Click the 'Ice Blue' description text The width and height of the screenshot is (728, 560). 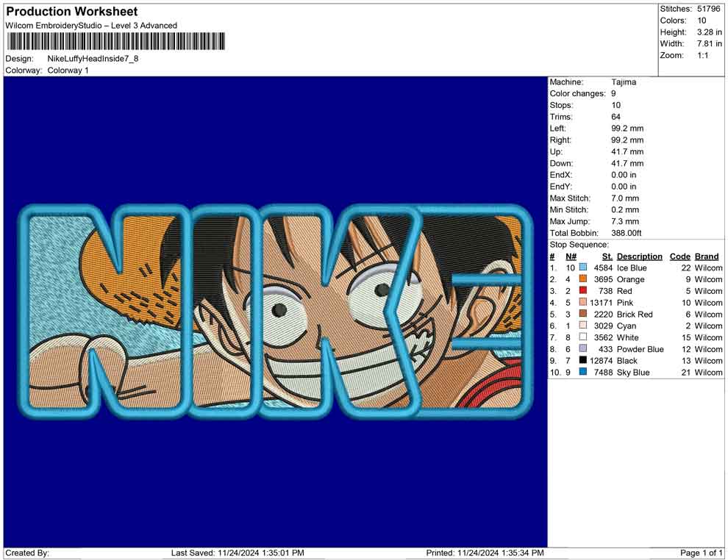coord(632,268)
